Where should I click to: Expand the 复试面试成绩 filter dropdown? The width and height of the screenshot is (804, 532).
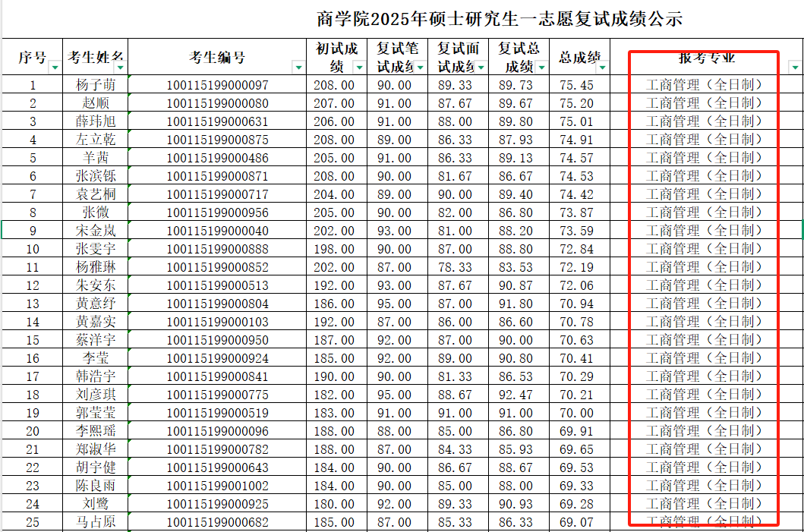(481, 67)
